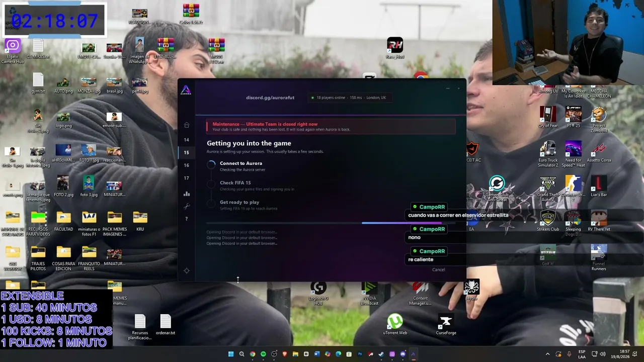Viewport: 644px width, 362px height.
Task: Open the perfil.jpg desktop image
Action: (x=140, y=83)
